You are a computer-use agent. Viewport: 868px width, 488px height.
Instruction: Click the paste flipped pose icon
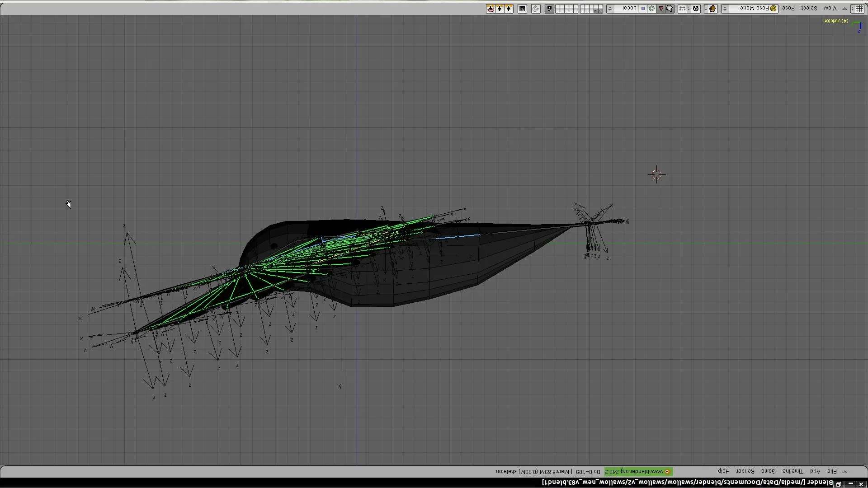coord(491,9)
